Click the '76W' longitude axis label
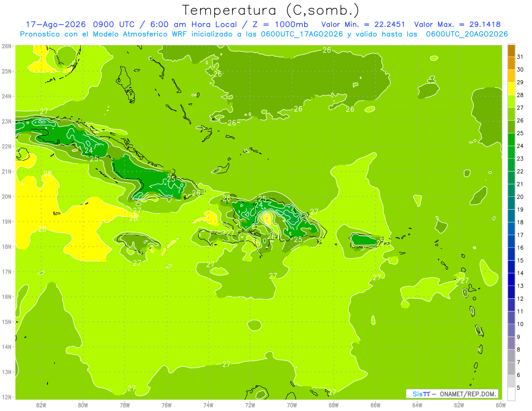Image resolution: width=532 pixels, height=411 pixels. (x=167, y=405)
